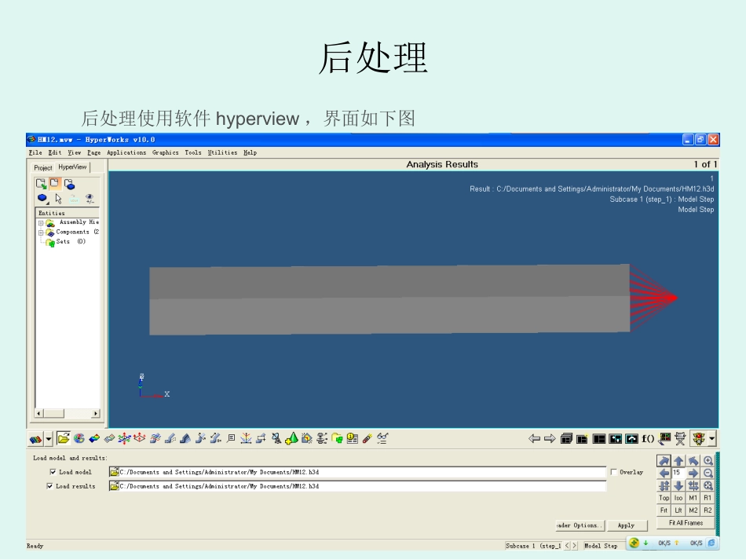Expand the Assembly Hierarchy tree node
Screen dimensions: 746x560
(41, 223)
